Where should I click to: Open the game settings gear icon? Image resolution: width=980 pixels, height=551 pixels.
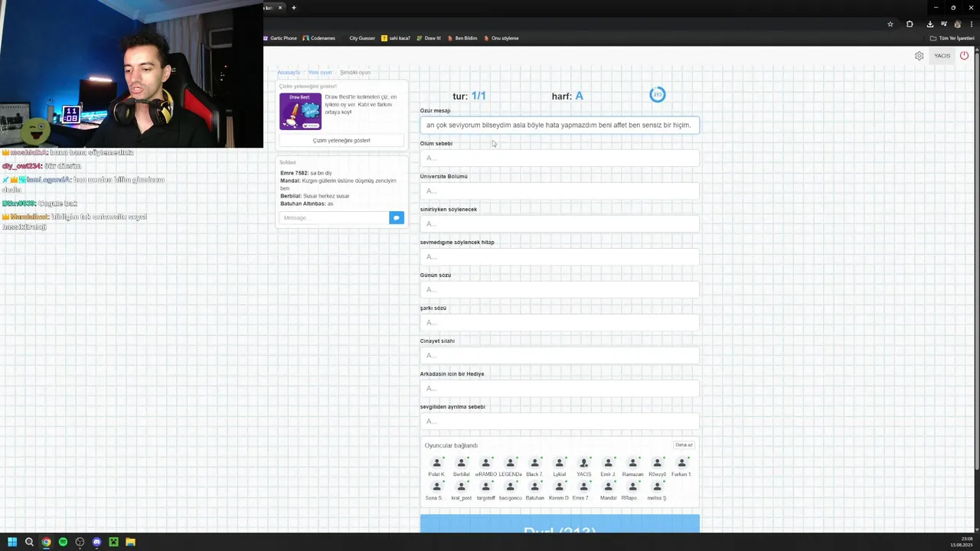[x=919, y=56]
